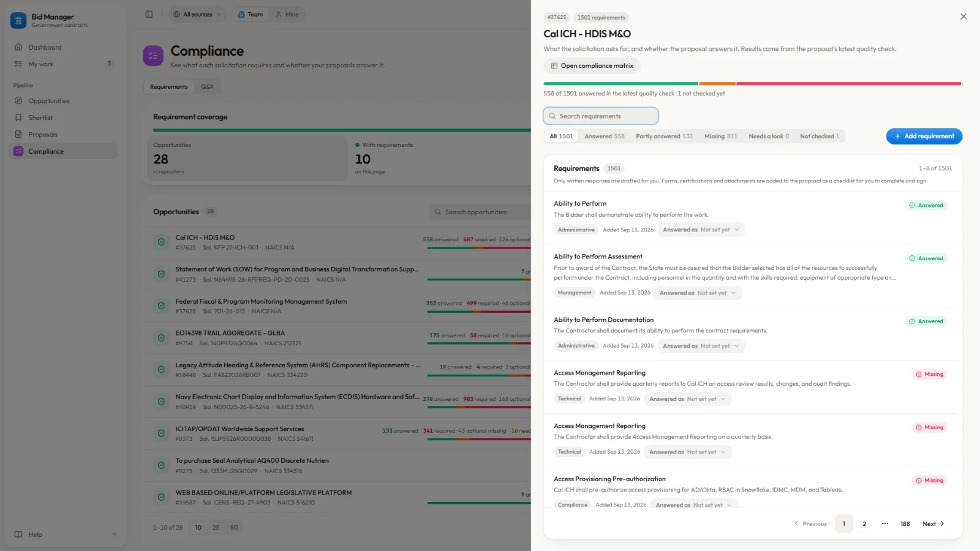
Task: Open the All sources dropdown
Action: (x=197, y=14)
